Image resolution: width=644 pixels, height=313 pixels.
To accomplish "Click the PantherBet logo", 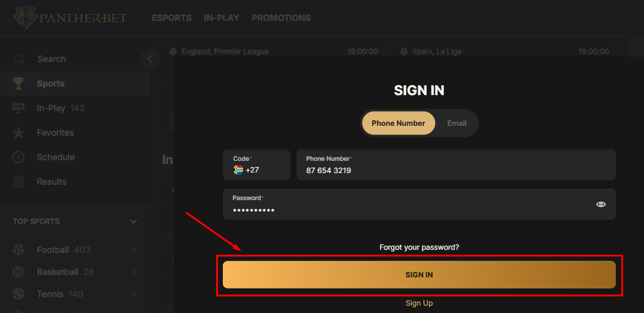I will click(69, 18).
